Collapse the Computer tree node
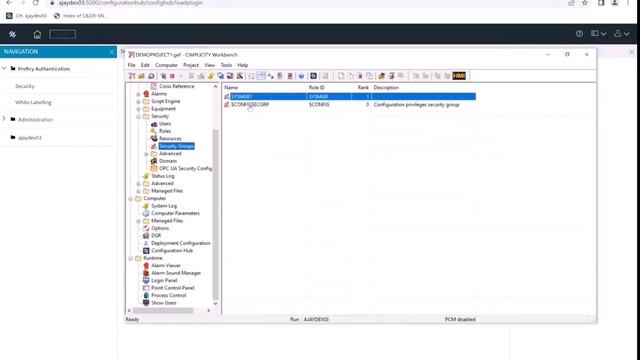The width and height of the screenshot is (640, 360). pos(131,199)
